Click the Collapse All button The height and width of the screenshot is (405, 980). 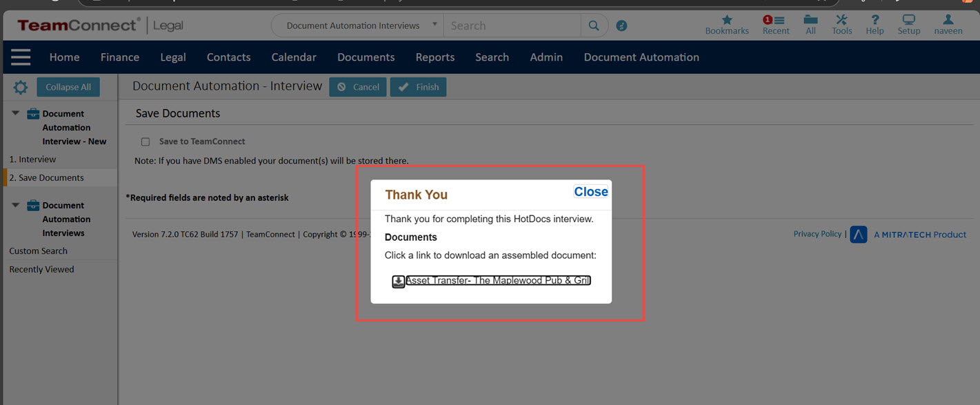[68, 87]
